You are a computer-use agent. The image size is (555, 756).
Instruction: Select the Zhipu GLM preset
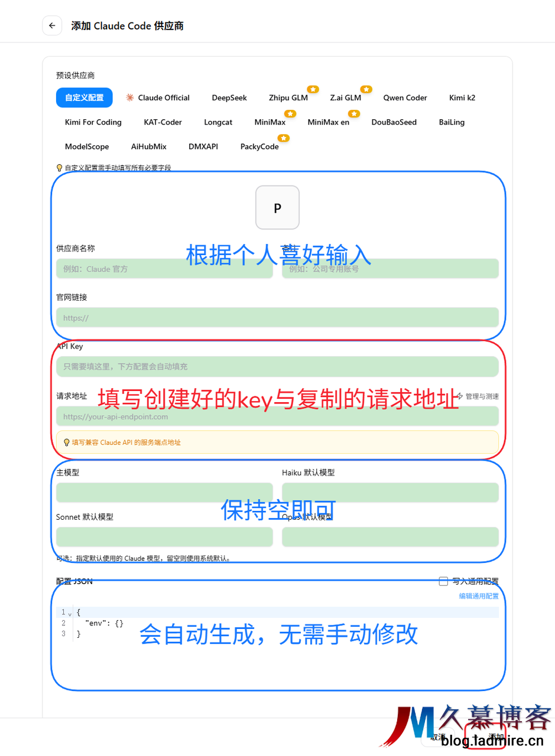[x=288, y=98]
